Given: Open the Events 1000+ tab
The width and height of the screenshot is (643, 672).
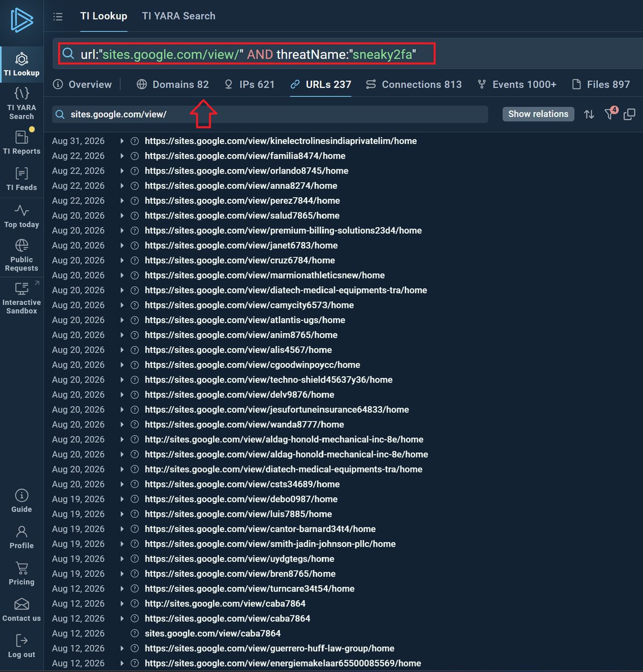Looking at the screenshot, I should point(516,85).
